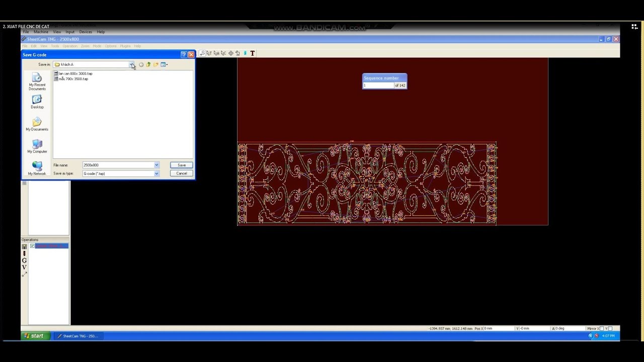Open the Devices menu

click(x=86, y=32)
